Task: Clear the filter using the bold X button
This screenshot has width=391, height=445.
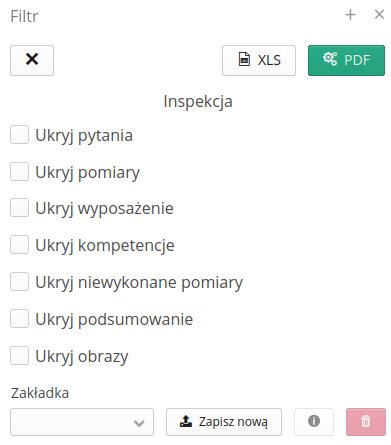Action: pyautogui.click(x=32, y=60)
